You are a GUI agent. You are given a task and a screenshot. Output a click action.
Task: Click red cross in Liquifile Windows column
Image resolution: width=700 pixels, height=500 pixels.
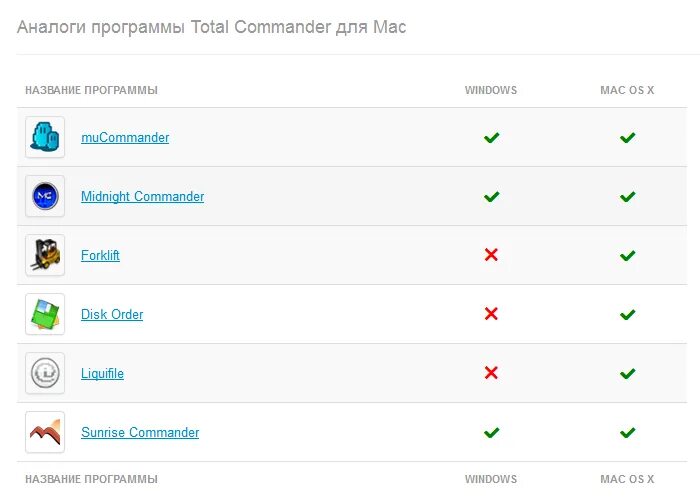pos(491,373)
